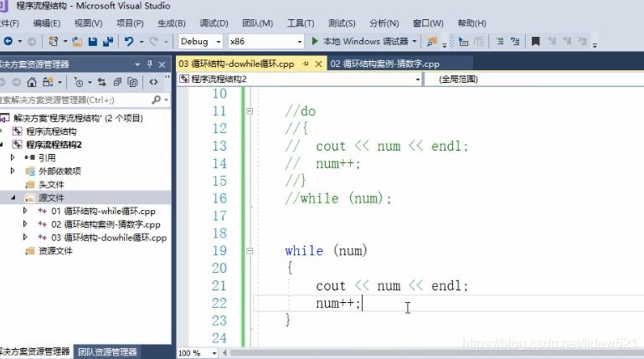The width and height of the screenshot is (644, 359).
Task: Open the 视图(V) menu
Action: [88, 23]
